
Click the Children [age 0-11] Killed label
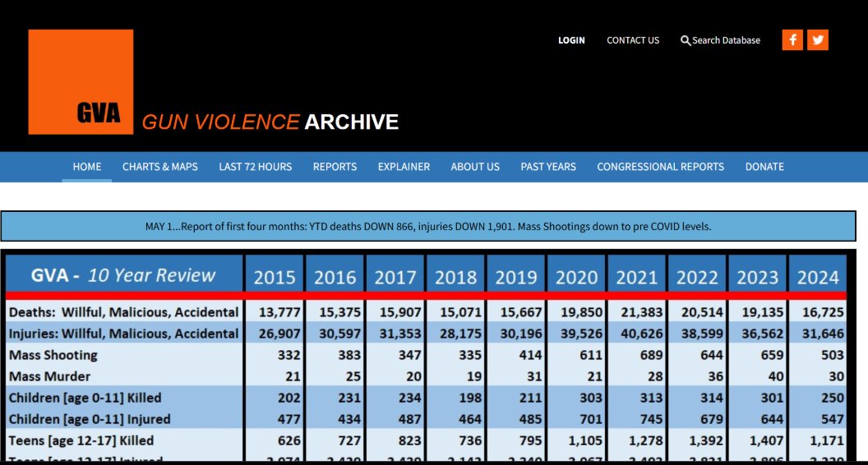[85, 398]
